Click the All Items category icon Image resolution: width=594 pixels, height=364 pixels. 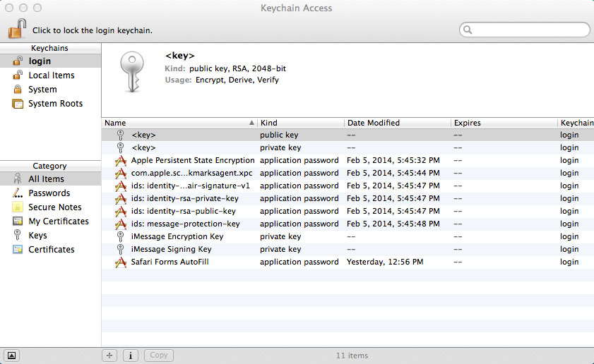18,178
